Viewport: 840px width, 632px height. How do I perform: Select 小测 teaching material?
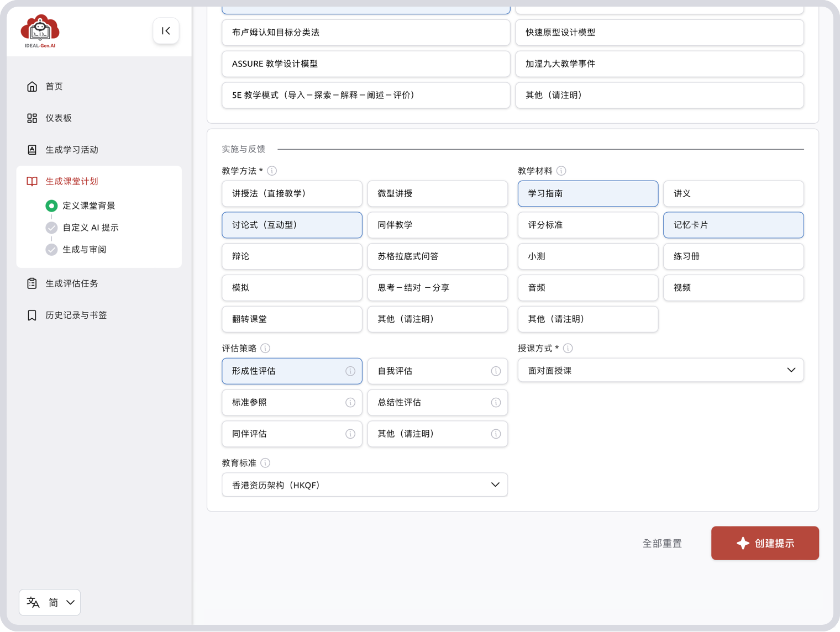pyautogui.click(x=588, y=256)
